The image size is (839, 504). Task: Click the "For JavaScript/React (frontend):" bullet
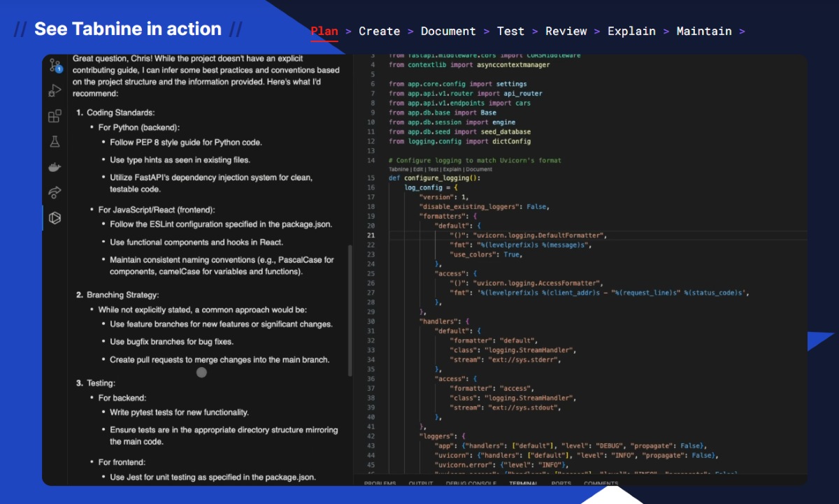click(157, 210)
